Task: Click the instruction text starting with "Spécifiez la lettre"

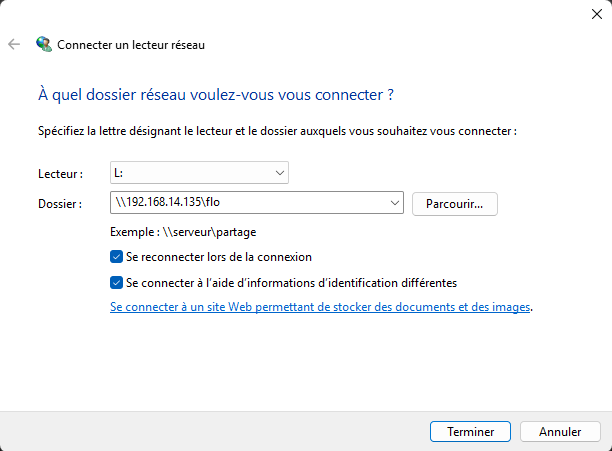Action: [277, 131]
